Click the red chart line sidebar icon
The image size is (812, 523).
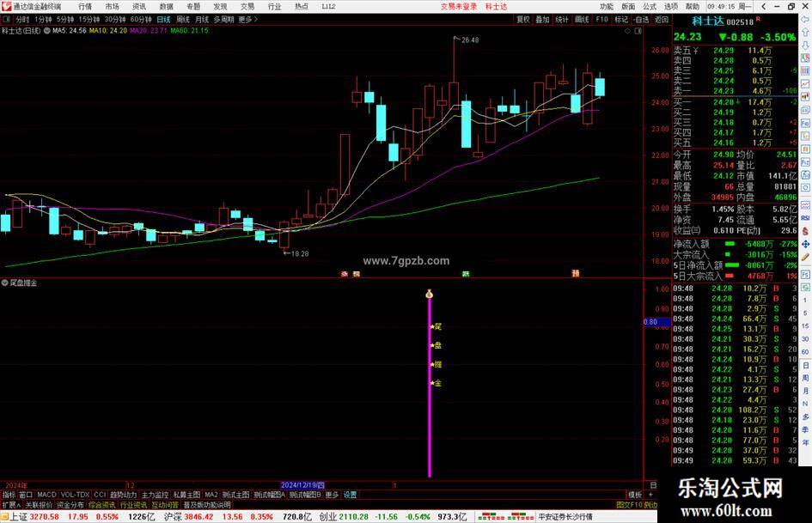[805, 84]
